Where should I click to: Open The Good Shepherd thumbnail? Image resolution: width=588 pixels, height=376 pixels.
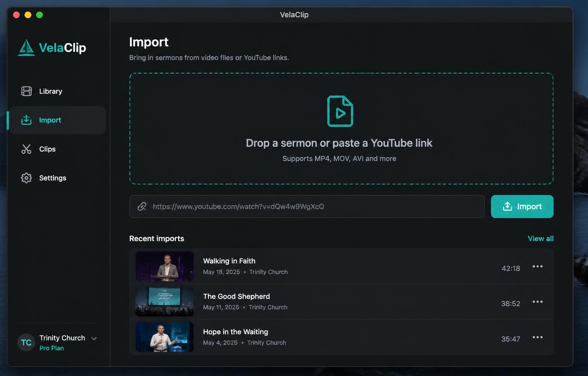point(165,301)
